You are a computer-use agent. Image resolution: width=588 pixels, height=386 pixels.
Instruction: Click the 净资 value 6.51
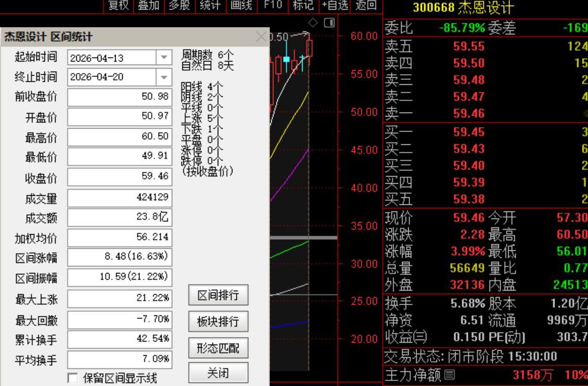[x=472, y=320]
